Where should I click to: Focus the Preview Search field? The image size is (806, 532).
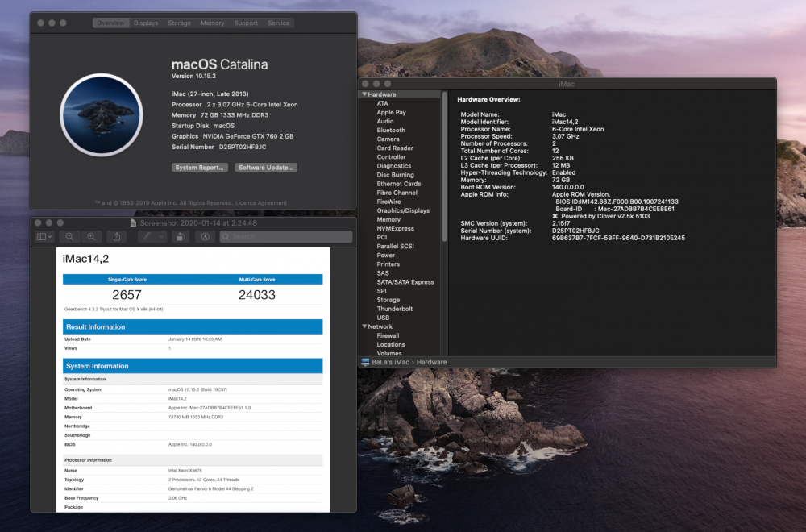286,236
